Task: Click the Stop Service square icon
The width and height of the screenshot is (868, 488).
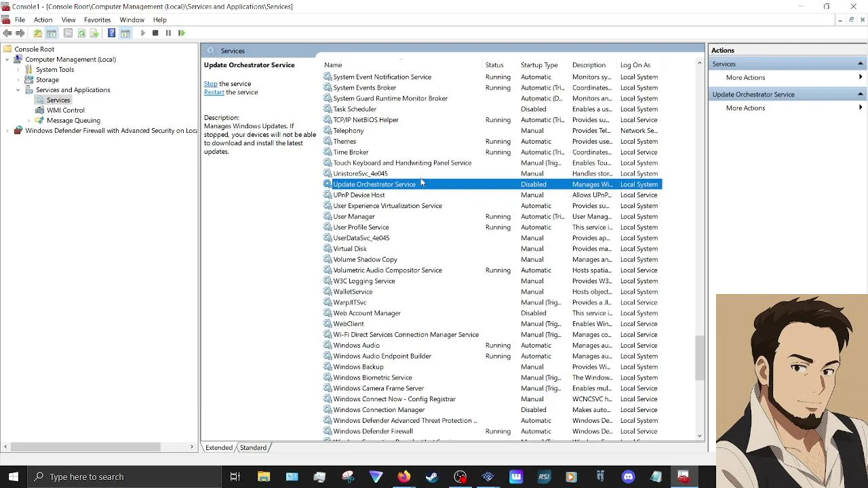Action: coord(155,33)
